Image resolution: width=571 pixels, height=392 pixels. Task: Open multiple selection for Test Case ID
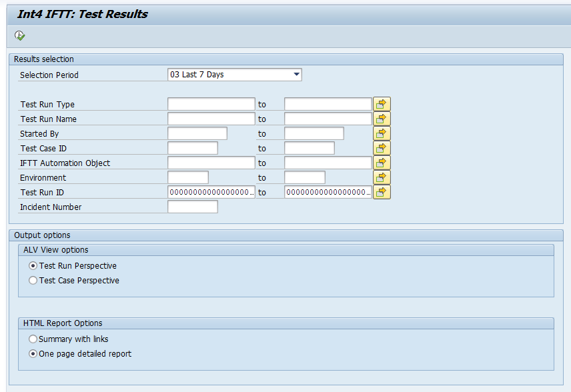click(x=382, y=148)
